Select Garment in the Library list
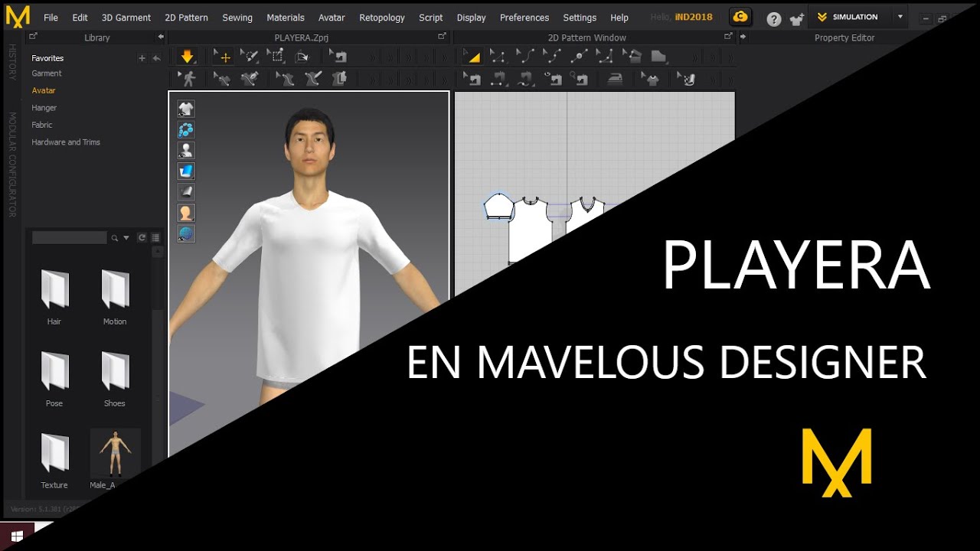Screen dimensions: 980x551 pyautogui.click(x=47, y=73)
